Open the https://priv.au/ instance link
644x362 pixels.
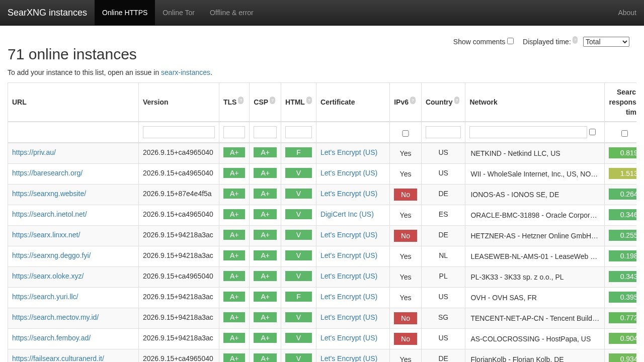point(34,152)
